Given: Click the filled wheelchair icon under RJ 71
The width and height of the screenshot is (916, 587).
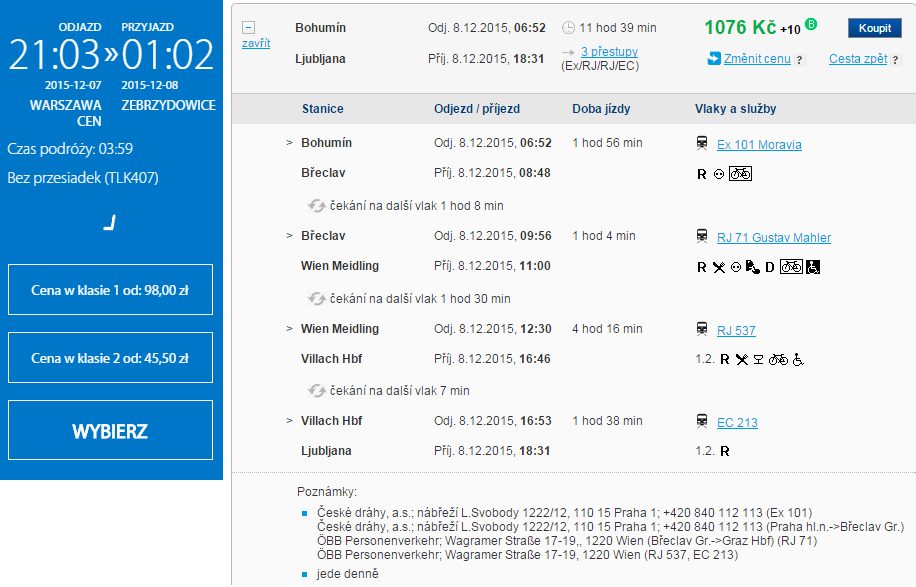Looking at the screenshot, I should pos(813,267).
